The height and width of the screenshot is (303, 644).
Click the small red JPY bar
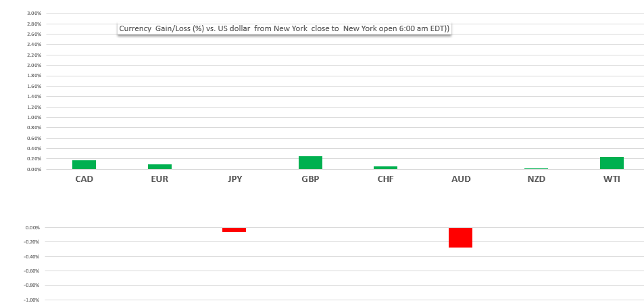pos(234,230)
